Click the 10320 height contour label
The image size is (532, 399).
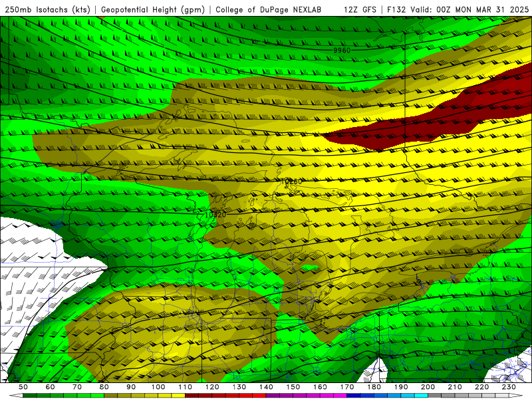(x=215, y=215)
